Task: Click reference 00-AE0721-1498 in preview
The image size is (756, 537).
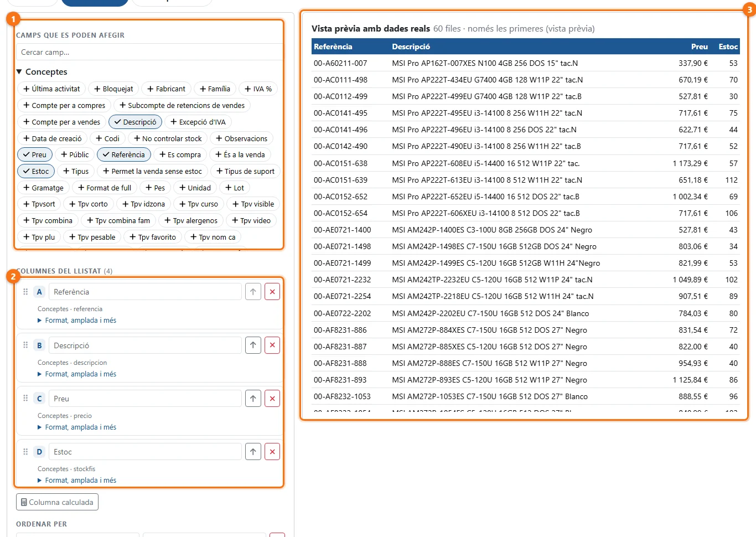Action: [342, 246]
